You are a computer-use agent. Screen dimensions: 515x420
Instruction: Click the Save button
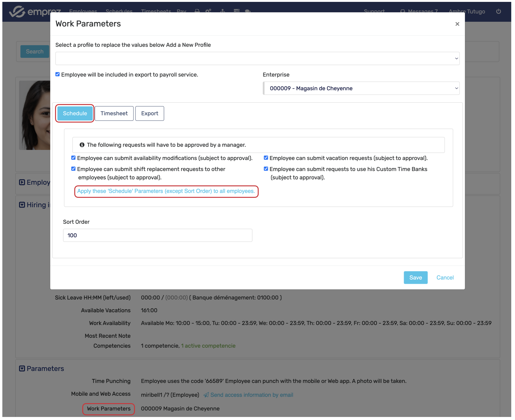point(415,277)
